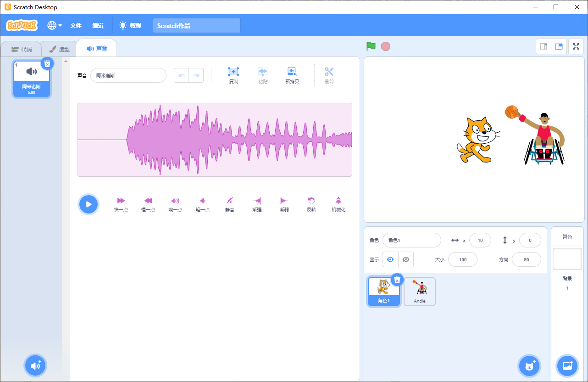Viewport: 588px width, 382px height.
Task: Click the 舞台 stage label
Action: [x=567, y=236]
